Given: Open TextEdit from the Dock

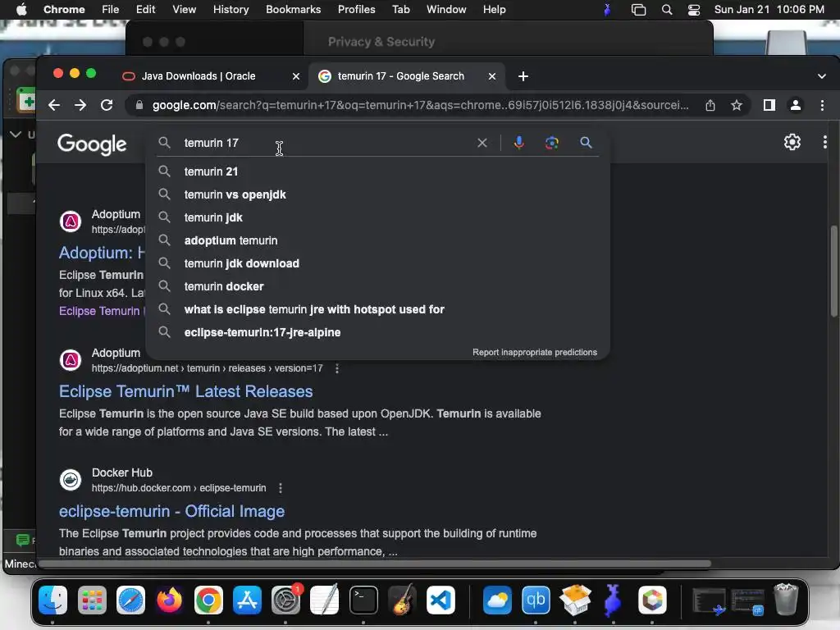Looking at the screenshot, I should coord(325,600).
